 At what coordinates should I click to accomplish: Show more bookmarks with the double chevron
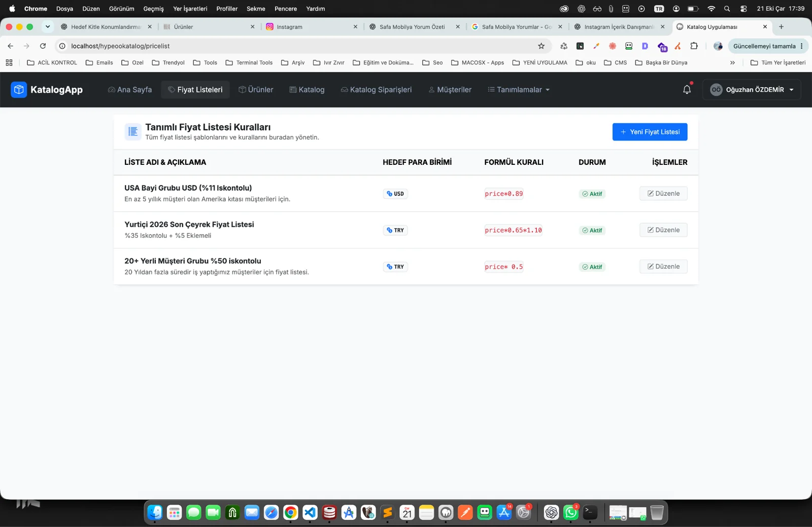pyautogui.click(x=732, y=63)
